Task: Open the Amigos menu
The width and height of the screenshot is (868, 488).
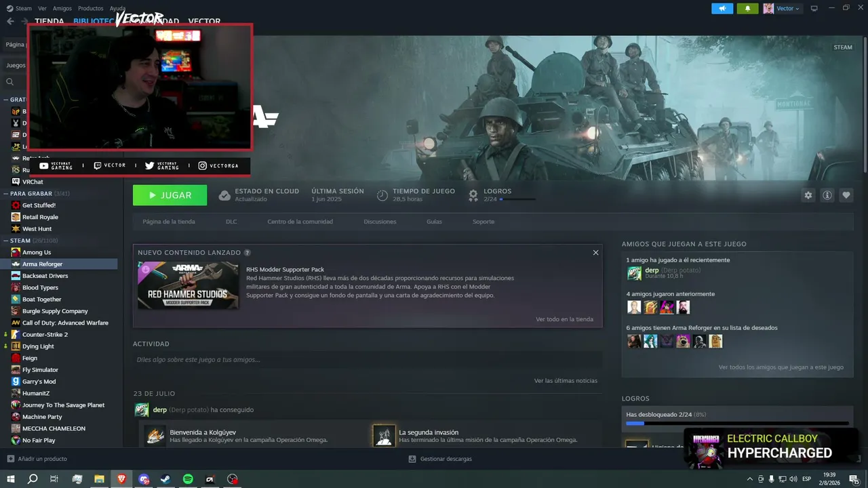Action: (x=62, y=8)
